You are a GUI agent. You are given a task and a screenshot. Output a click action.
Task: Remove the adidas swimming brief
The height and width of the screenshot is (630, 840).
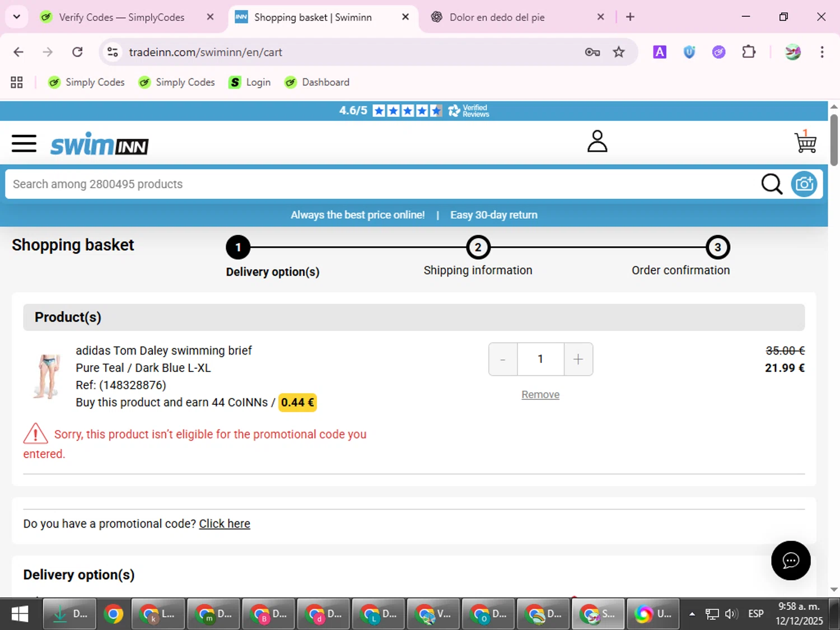click(x=540, y=395)
